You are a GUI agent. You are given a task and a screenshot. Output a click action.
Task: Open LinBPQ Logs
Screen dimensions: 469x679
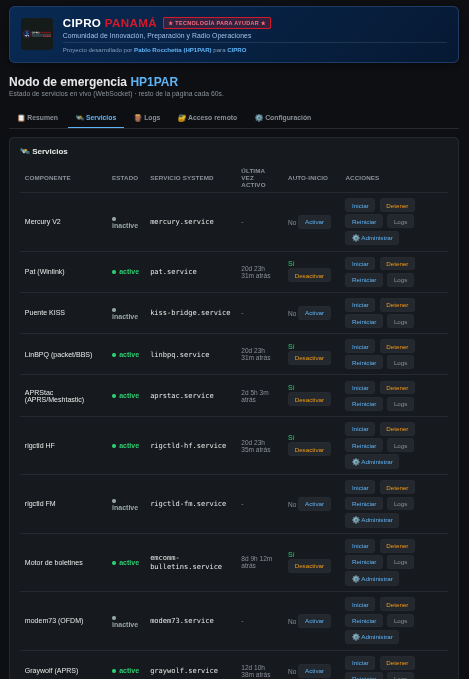(x=400, y=362)
